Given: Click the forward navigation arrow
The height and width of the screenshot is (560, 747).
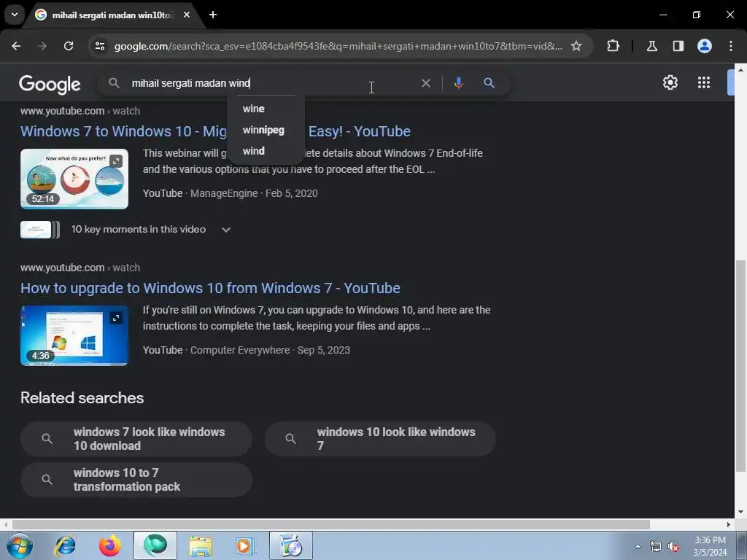Looking at the screenshot, I should coord(42,46).
